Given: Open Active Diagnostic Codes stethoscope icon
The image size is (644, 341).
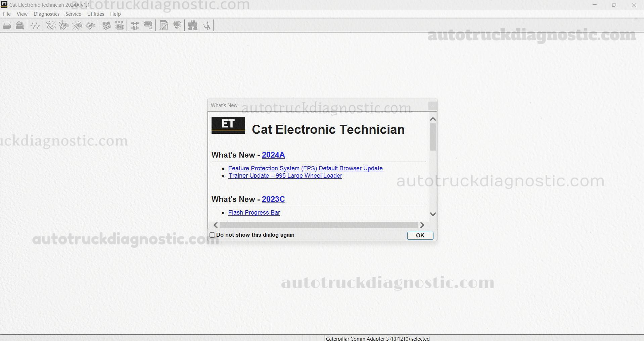Looking at the screenshot, I should point(51,25).
